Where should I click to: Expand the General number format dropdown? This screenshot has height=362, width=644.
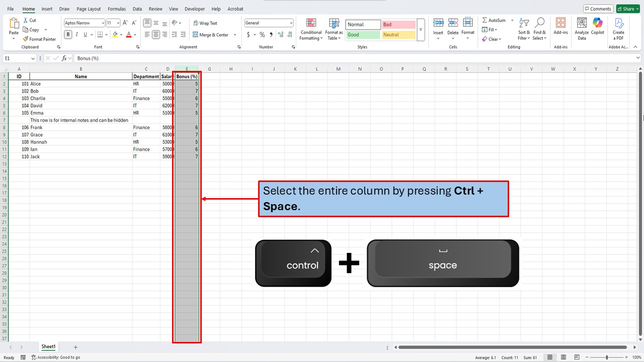click(x=290, y=23)
